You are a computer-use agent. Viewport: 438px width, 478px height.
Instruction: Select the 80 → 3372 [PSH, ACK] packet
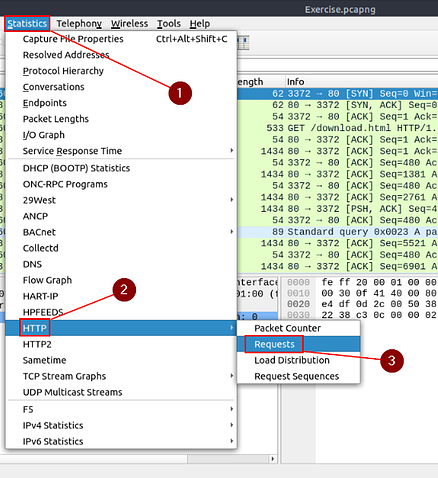[337, 209]
